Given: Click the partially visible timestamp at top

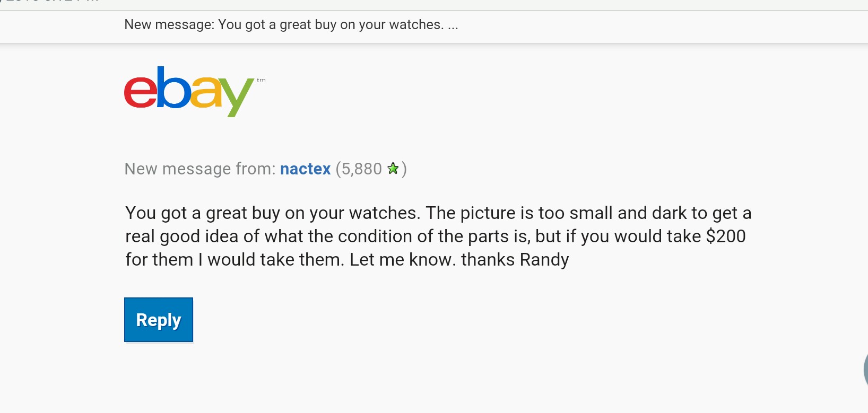Looking at the screenshot, I should click(x=50, y=2).
